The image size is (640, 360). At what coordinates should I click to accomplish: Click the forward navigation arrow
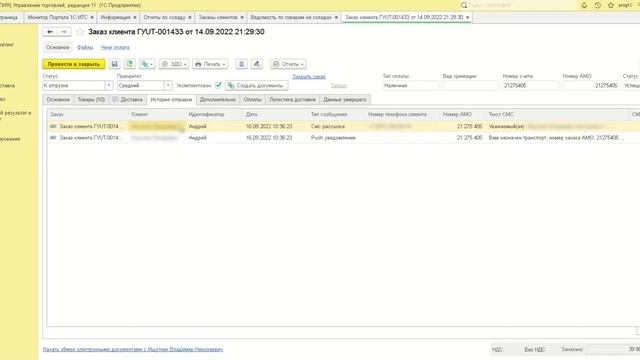click(64, 32)
